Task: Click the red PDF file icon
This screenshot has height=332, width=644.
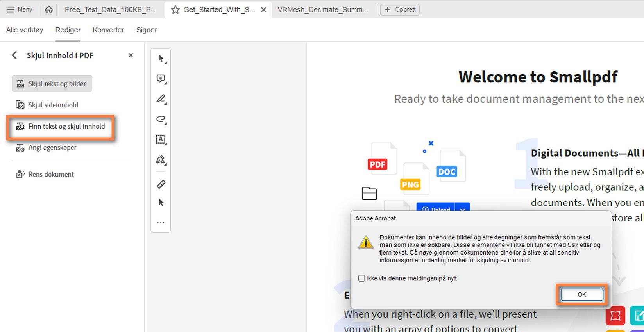Action: coord(377,164)
